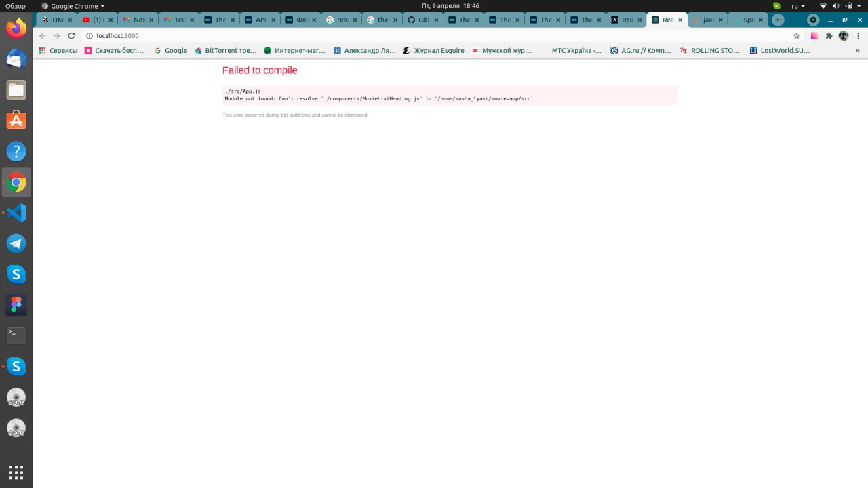Switch to Visual Studio Code in the dock
The image size is (868, 488).
[16, 213]
